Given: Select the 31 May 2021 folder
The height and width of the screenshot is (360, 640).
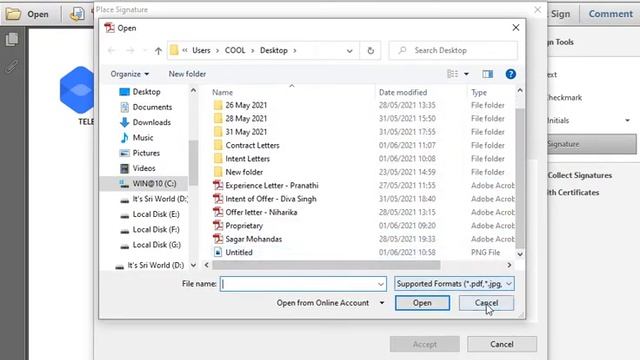Looking at the screenshot, I should [x=246, y=132].
